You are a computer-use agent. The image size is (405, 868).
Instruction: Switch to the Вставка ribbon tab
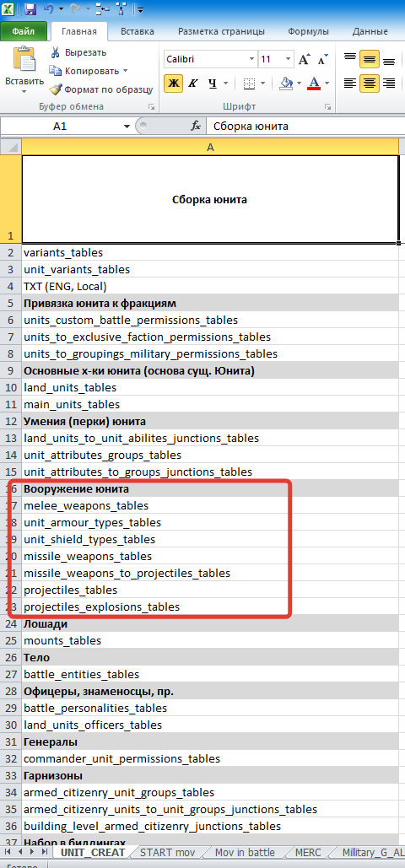tap(137, 31)
